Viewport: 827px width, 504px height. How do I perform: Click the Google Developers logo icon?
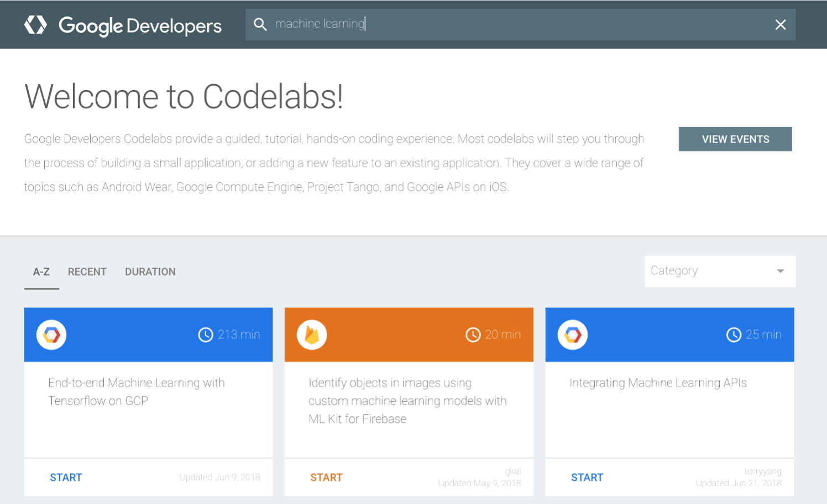[x=35, y=24]
